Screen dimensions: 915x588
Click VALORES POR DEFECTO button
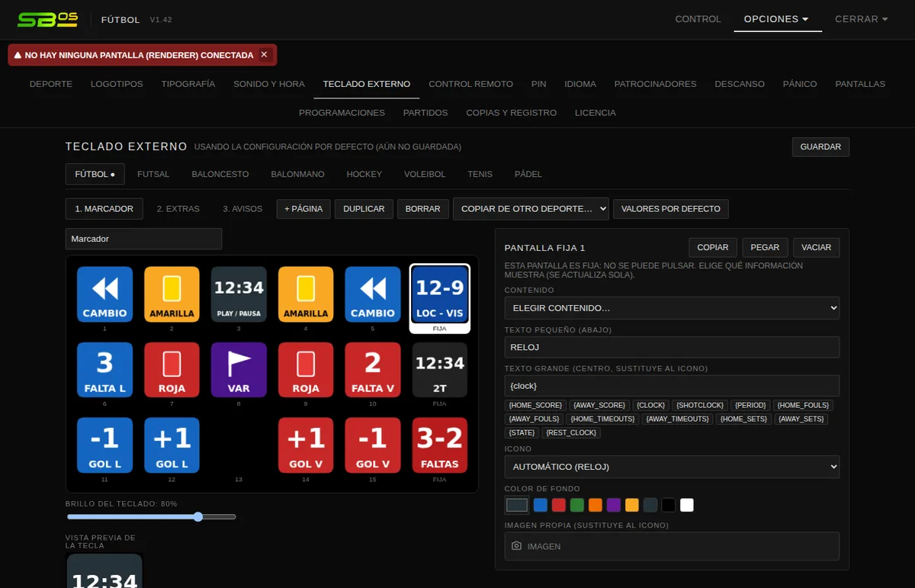671,209
